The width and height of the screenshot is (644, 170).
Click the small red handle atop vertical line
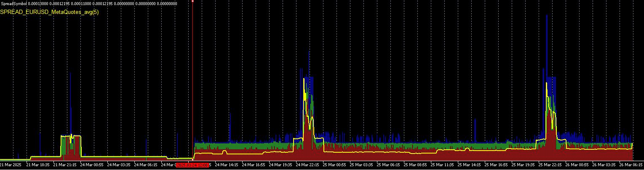[x=192, y=1]
